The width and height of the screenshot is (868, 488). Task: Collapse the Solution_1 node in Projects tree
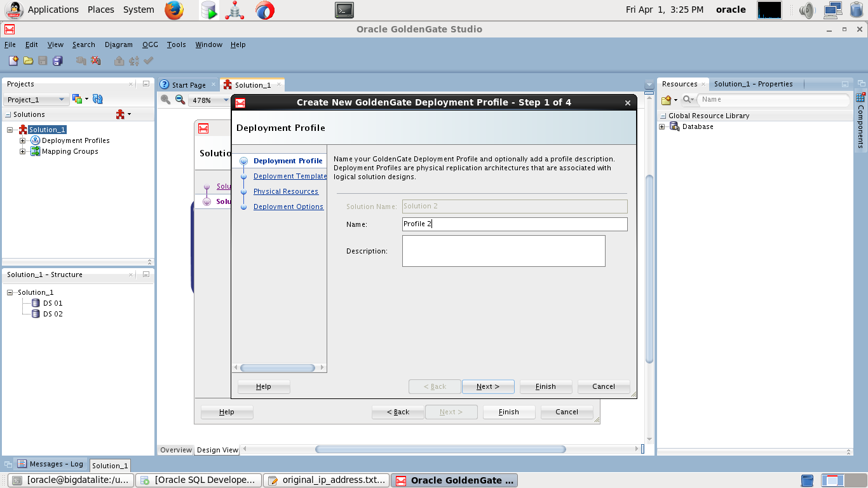tap(10, 130)
